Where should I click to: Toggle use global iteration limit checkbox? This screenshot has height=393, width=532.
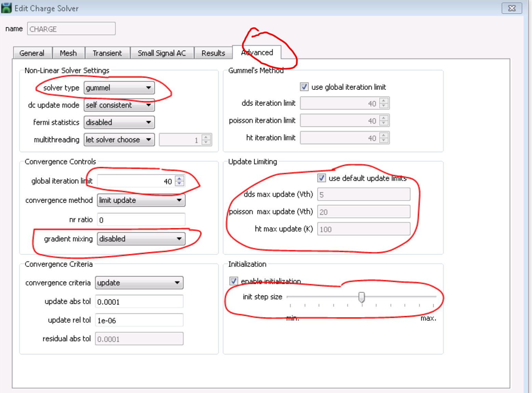(x=304, y=87)
